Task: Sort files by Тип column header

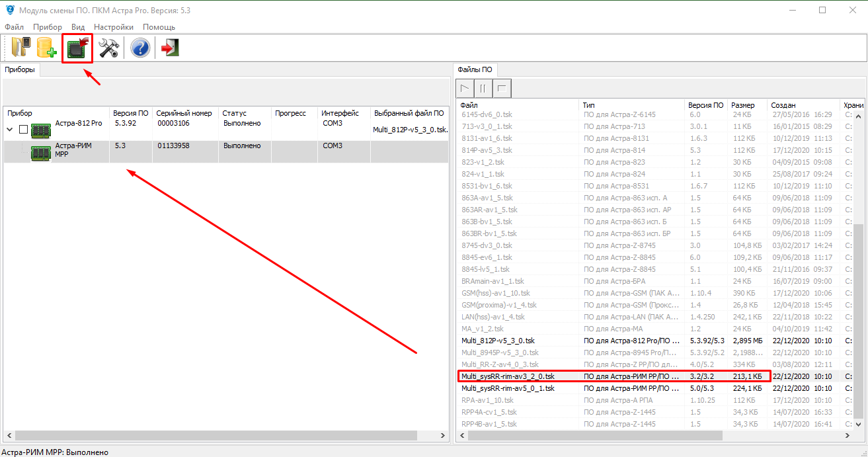Action: [x=632, y=105]
